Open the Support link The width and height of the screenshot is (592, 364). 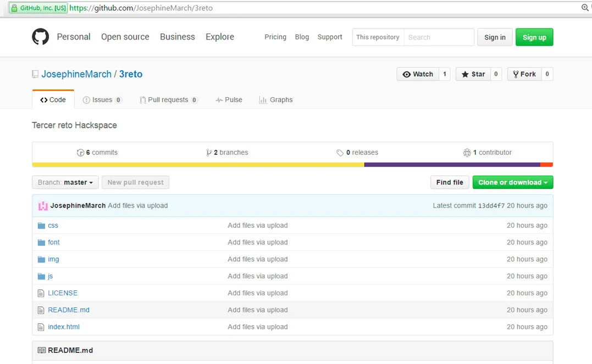pyautogui.click(x=330, y=37)
